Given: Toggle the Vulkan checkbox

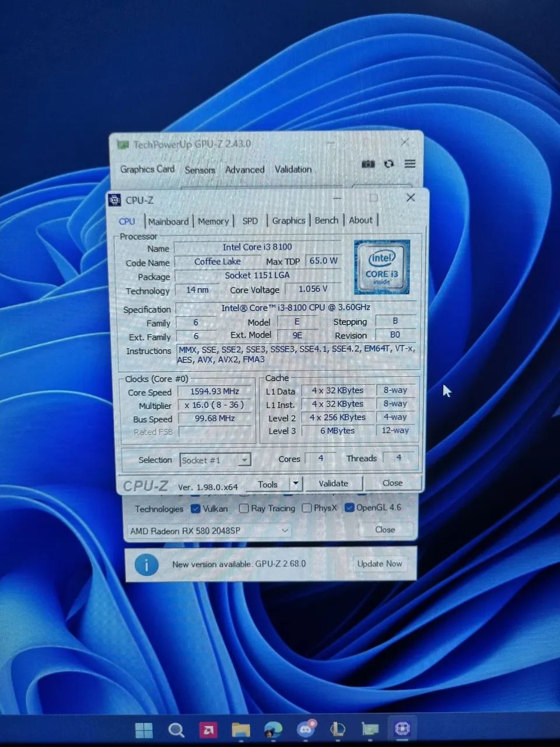Looking at the screenshot, I should [x=195, y=509].
